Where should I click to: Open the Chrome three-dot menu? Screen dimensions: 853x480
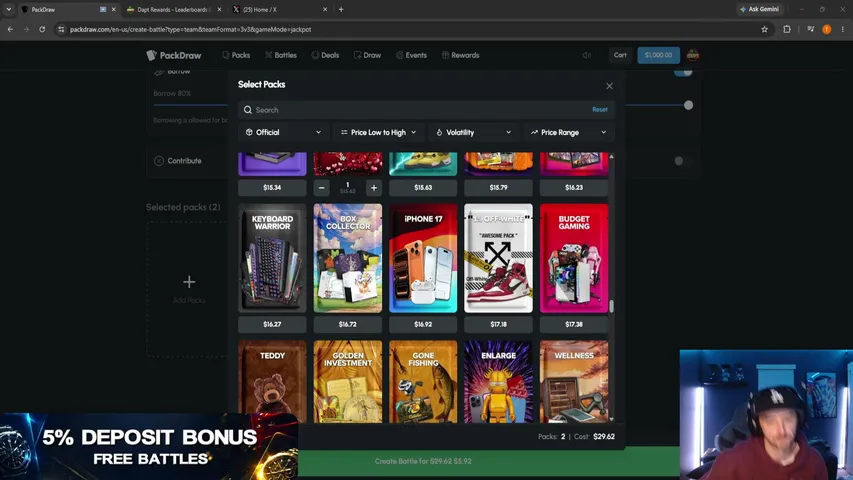click(x=843, y=29)
